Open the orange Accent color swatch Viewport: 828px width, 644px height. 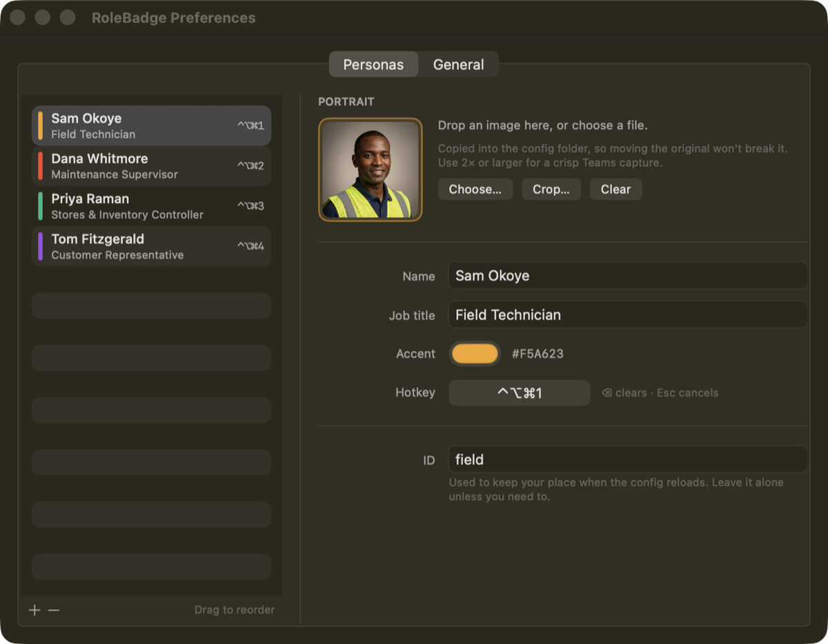[475, 354]
